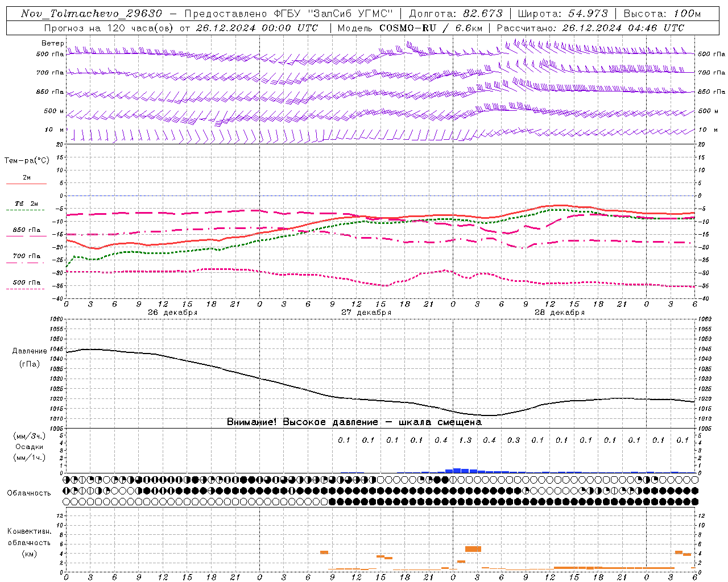
Task: Click the (мм/1ч.) precipitation unit label
Action: click(x=29, y=458)
